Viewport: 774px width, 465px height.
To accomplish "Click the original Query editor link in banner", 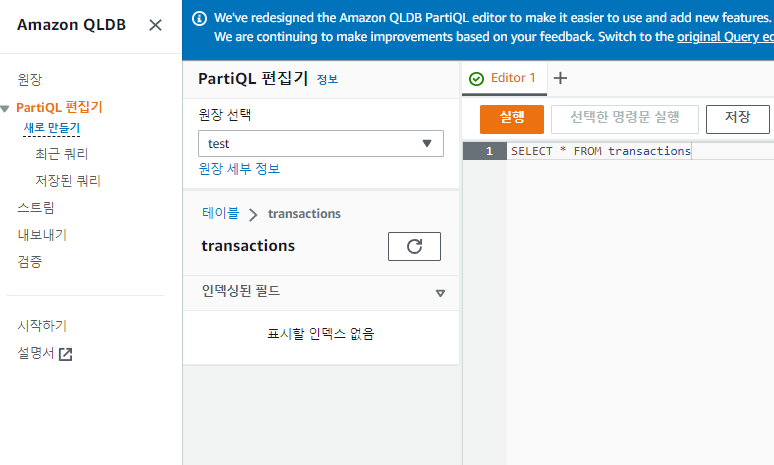I will 725,36.
